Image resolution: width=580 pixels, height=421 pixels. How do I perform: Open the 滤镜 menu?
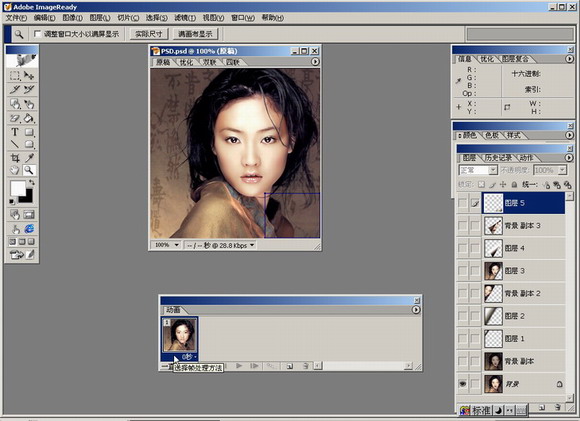[x=185, y=18]
